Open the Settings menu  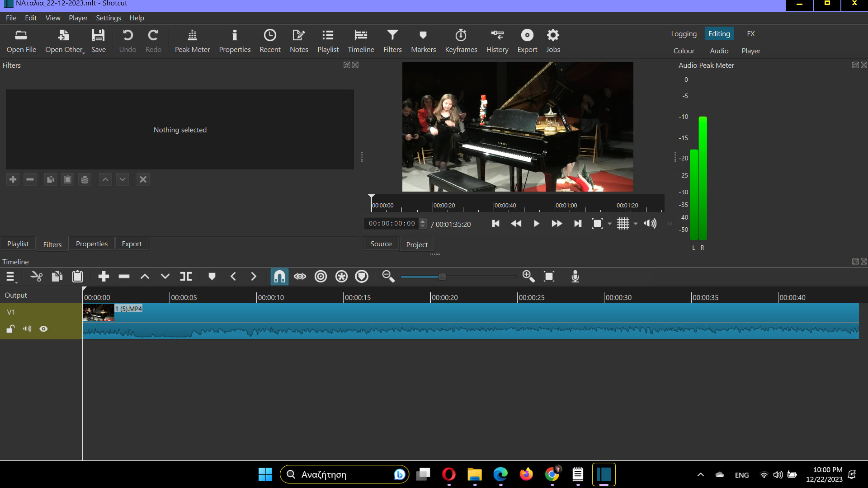click(x=108, y=18)
